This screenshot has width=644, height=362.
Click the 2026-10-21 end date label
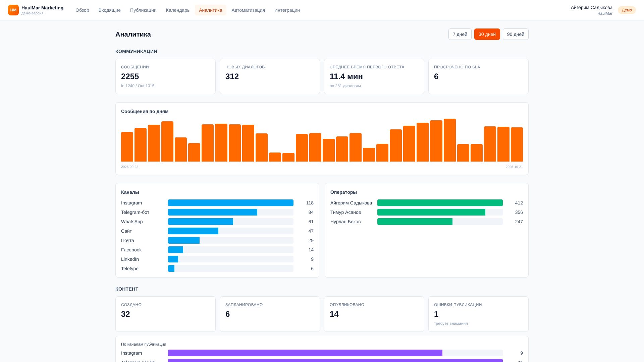514,167
